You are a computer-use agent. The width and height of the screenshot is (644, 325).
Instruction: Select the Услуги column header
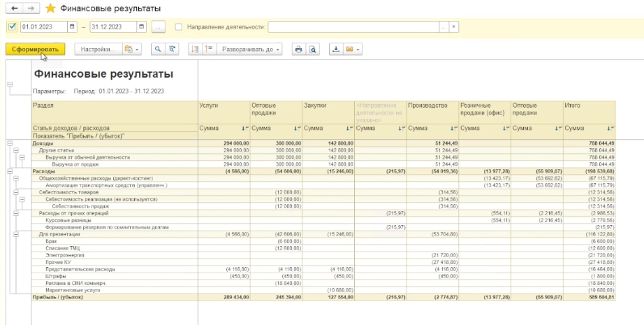[224, 112]
